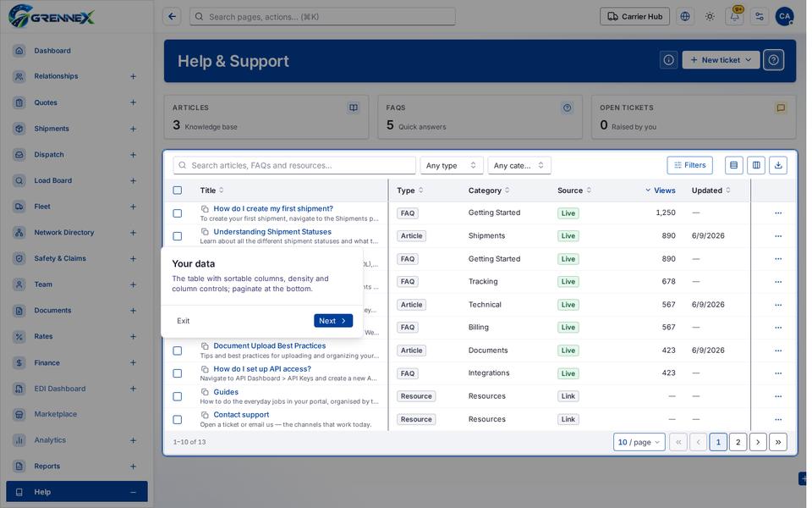The width and height of the screenshot is (812, 508).
Task: Sort the table by Views column
Action: pos(661,190)
